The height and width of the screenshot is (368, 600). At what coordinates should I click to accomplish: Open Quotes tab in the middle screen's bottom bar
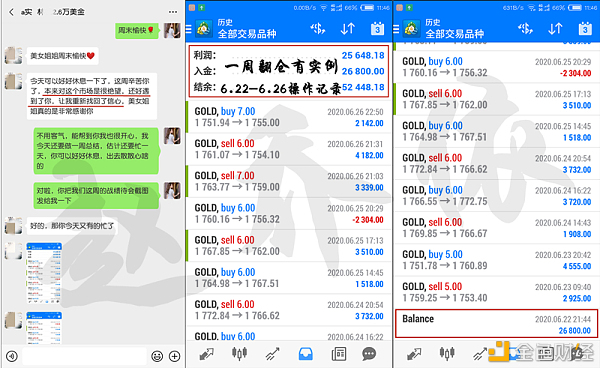(207, 354)
